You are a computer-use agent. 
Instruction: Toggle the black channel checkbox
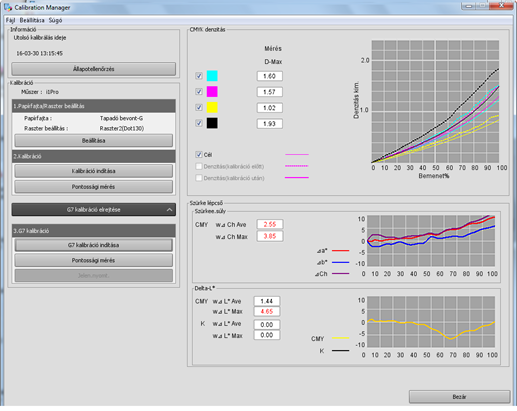click(x=199, y=123)
